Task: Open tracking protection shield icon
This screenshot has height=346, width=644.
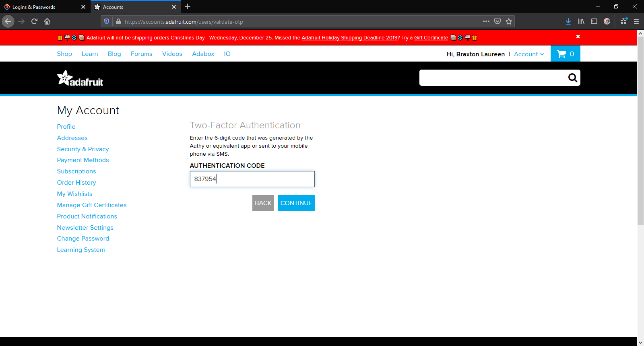Action: (x=107, y=22)
